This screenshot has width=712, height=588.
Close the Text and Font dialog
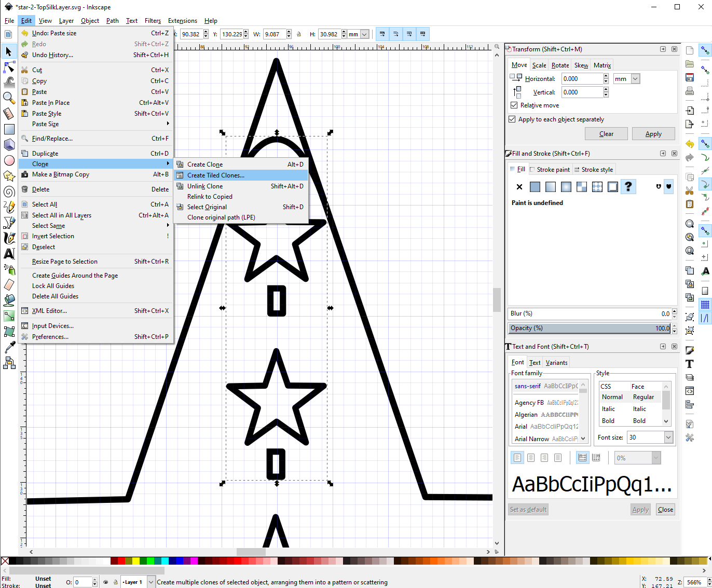coord(674,346)
